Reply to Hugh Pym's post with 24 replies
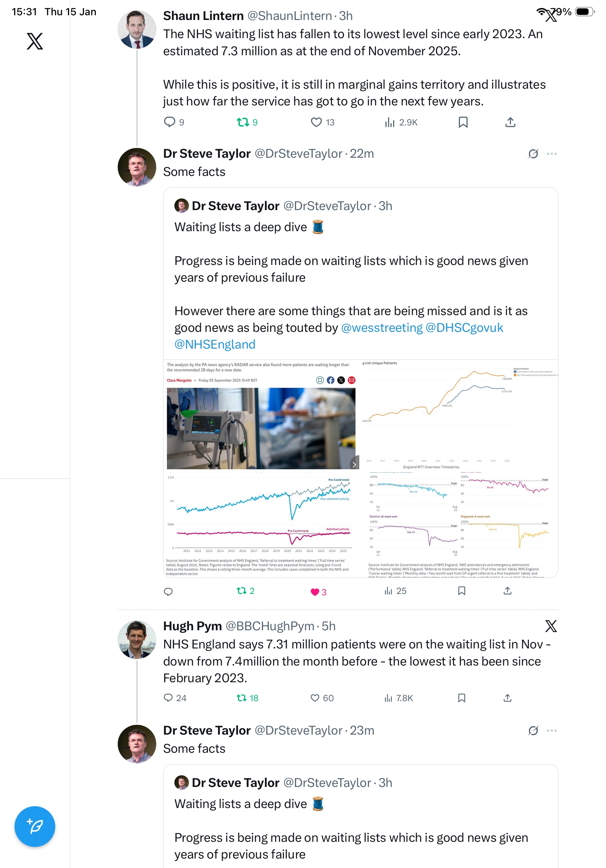The image size is (606, 868). [168, 698]
